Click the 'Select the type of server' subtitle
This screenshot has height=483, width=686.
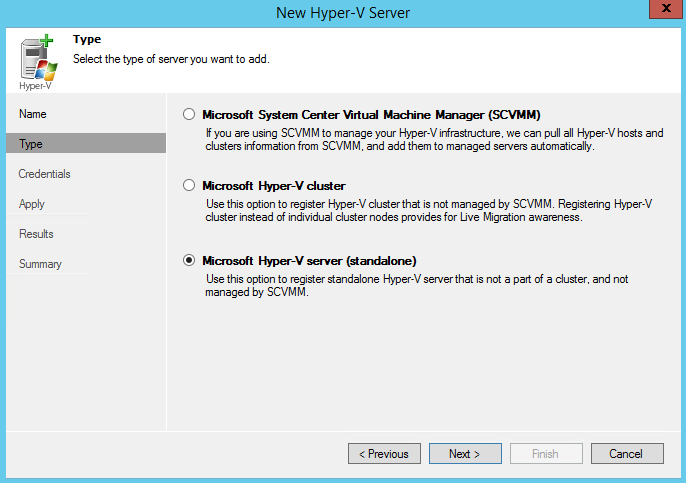[171, 59]
